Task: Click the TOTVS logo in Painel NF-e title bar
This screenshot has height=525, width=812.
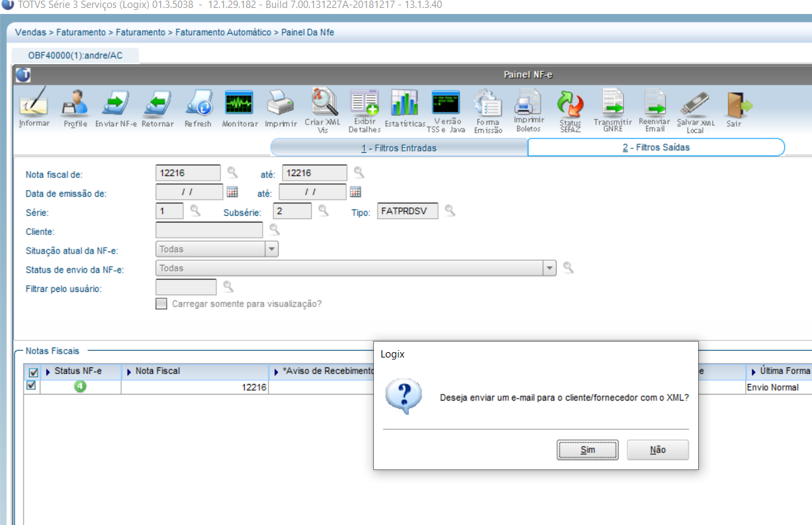Action: pos(23,75)
